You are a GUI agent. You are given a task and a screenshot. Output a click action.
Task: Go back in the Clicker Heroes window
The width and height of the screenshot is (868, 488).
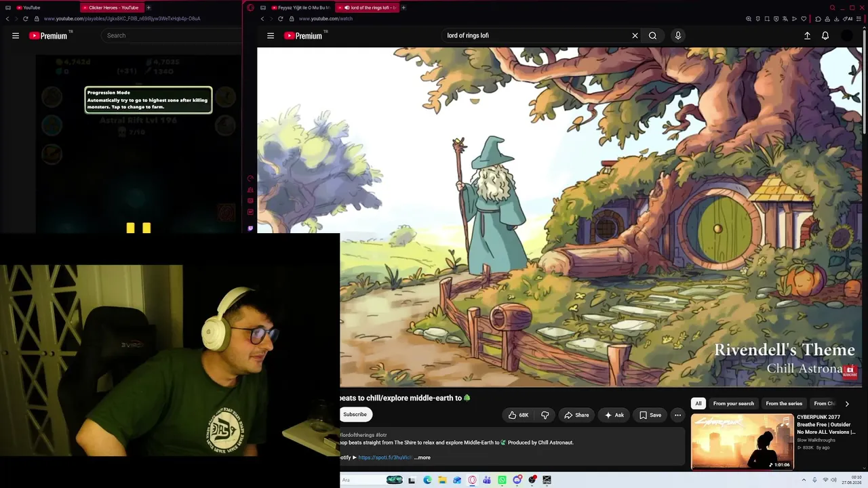coord(7,18)
